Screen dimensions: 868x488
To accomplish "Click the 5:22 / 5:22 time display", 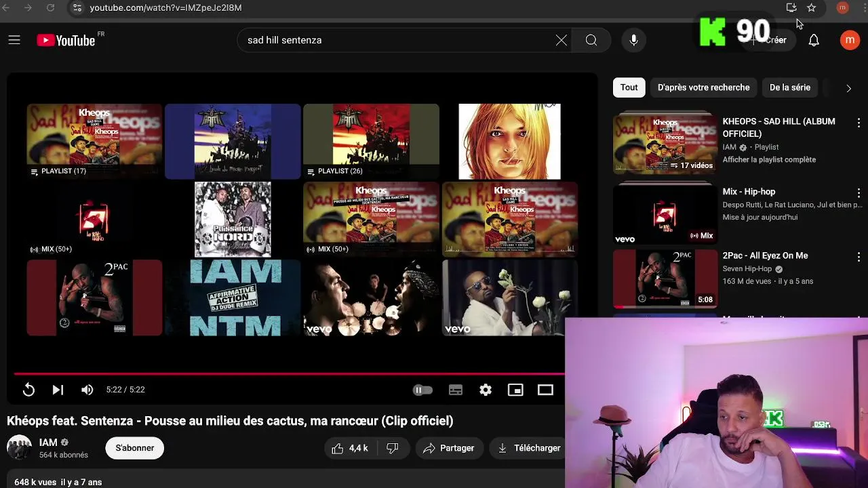I will pos(125,390).
